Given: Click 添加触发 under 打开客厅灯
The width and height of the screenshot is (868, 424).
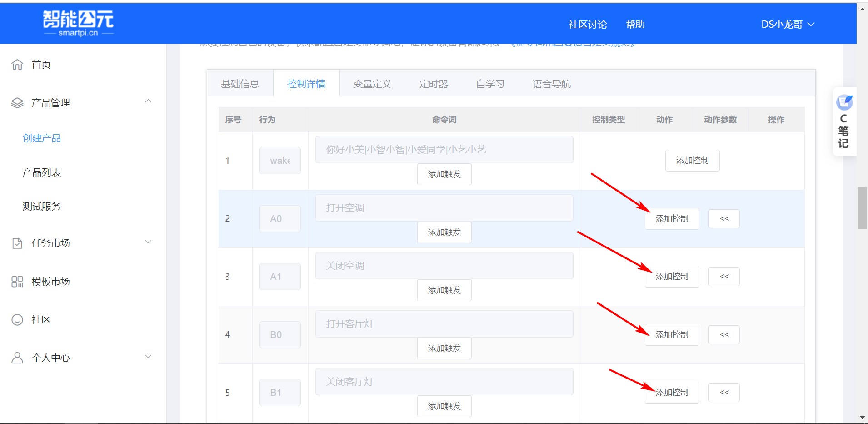Looking at the screenshot, I should [444, 348].
